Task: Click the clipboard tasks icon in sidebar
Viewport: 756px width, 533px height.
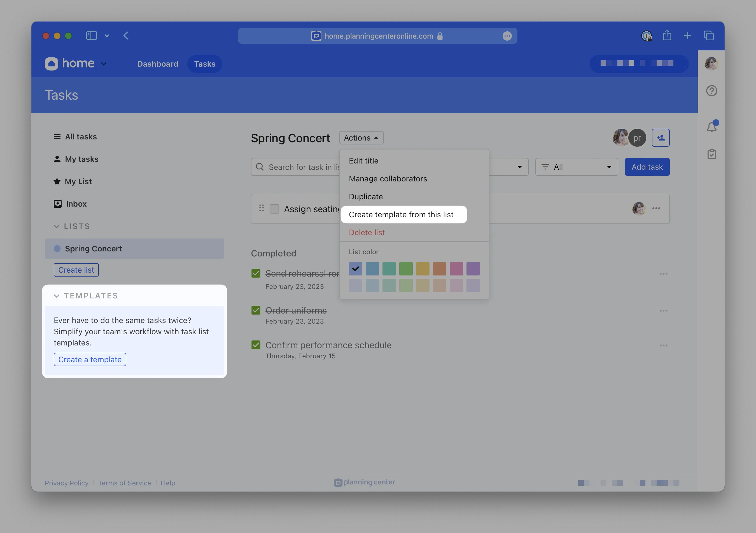Action: click(711, 154)
